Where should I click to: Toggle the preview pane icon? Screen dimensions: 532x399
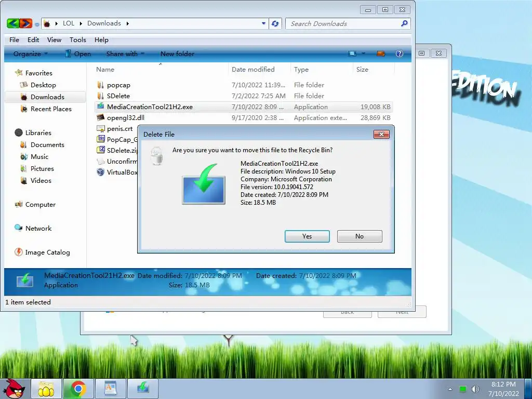click(x=381, y=54)
